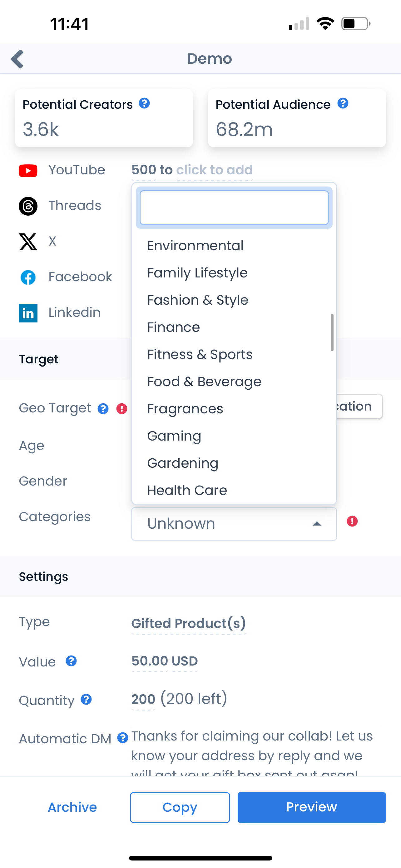Select Fashion & Style category
Viewport: 401px width, 868px height.
pos(198,300)
